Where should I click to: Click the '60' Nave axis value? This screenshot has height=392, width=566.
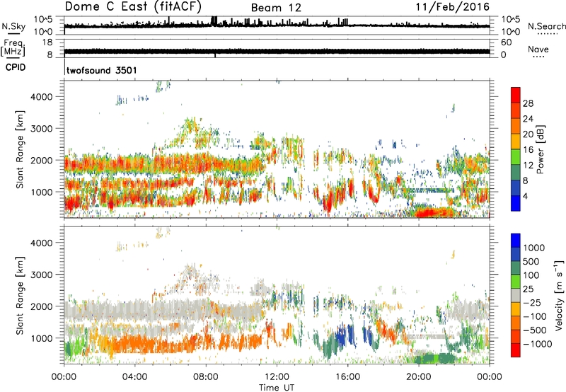(x=506, y=42)
